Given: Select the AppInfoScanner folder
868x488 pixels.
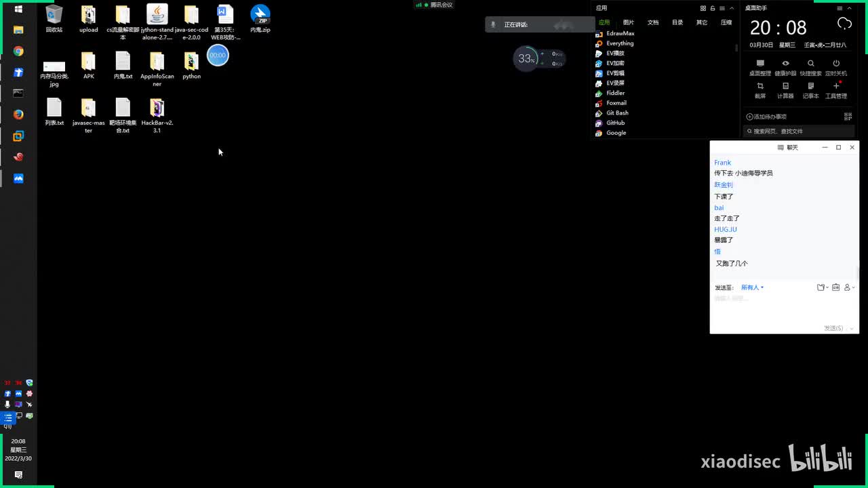Looking at the screenshot, I should click(x=157, y=69).
